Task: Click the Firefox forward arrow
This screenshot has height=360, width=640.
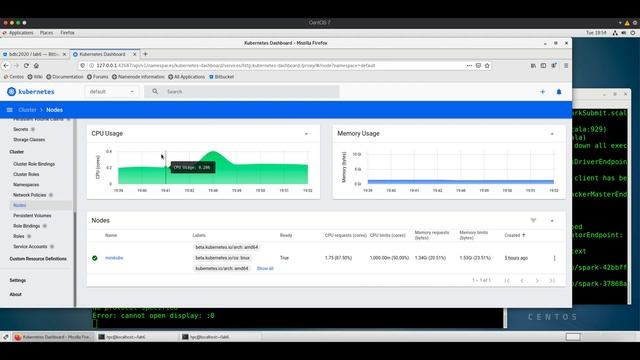Action: [x=16, y=65]
